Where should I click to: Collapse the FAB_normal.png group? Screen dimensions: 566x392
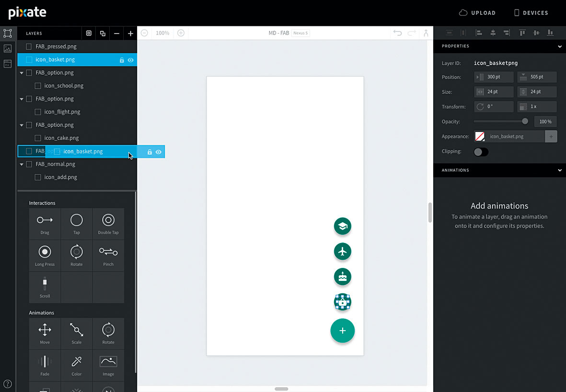[22, 164]
